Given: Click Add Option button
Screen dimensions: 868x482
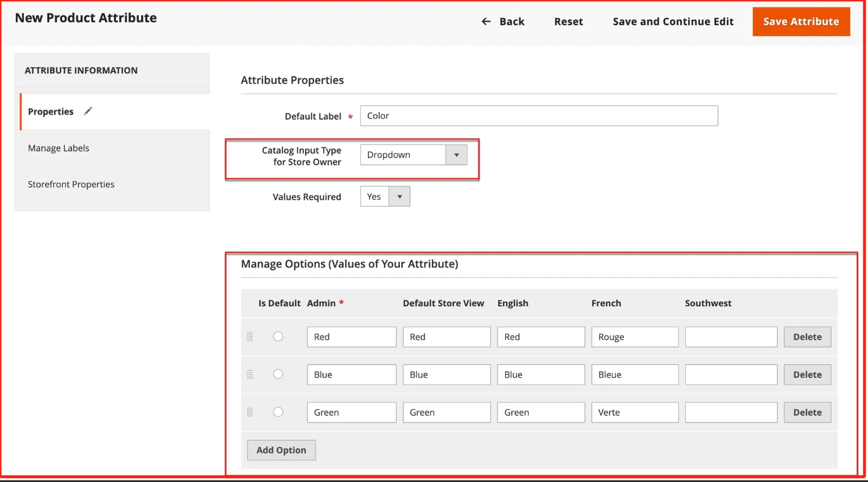Looking at the screenshot, I should (x=281, y=450).
